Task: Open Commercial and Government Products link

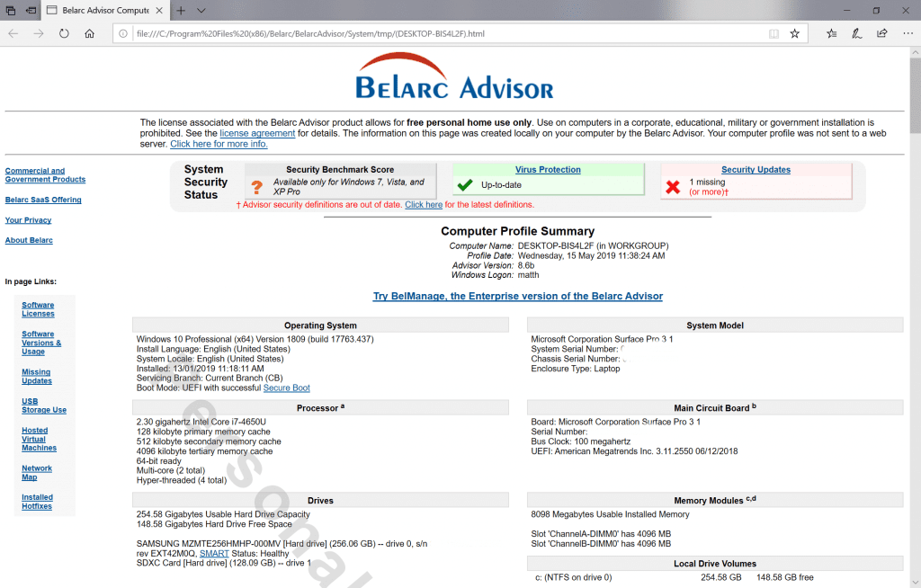Action: (x=45, y=175)
